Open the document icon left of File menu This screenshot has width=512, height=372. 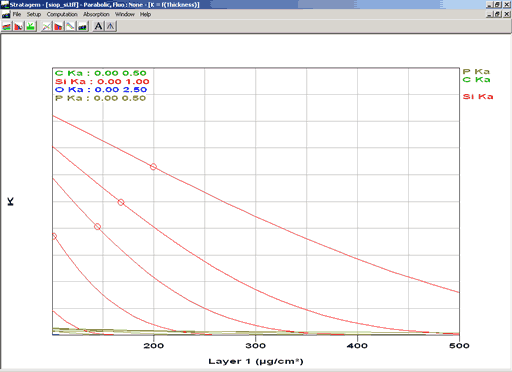coord(6,14)
